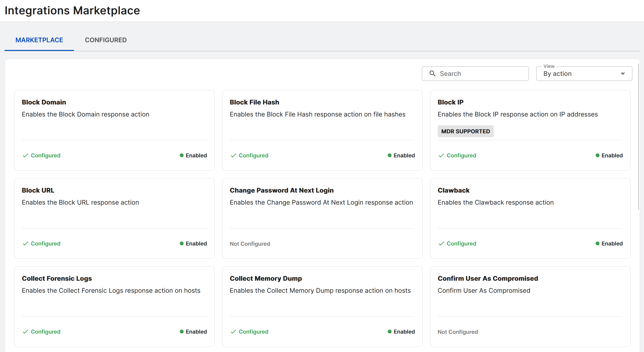Click Enabled text on Block IP card
This screenshot has height=352, width=644.
click(x=612, y=155)
